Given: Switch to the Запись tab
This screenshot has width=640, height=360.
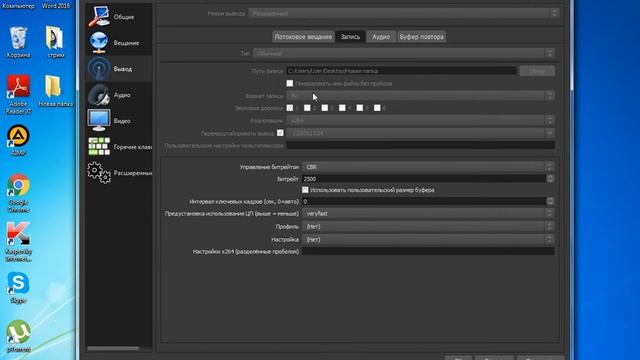Looking at the screenshot, I should (x=350, y=37).
